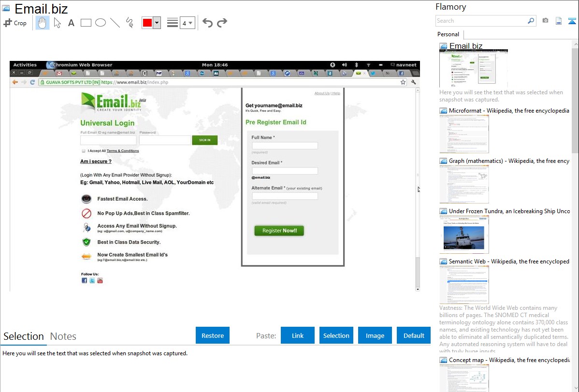Viewport: 579px width, 392px height.
Task: Click the red color swatch
Action: [147, 23]
